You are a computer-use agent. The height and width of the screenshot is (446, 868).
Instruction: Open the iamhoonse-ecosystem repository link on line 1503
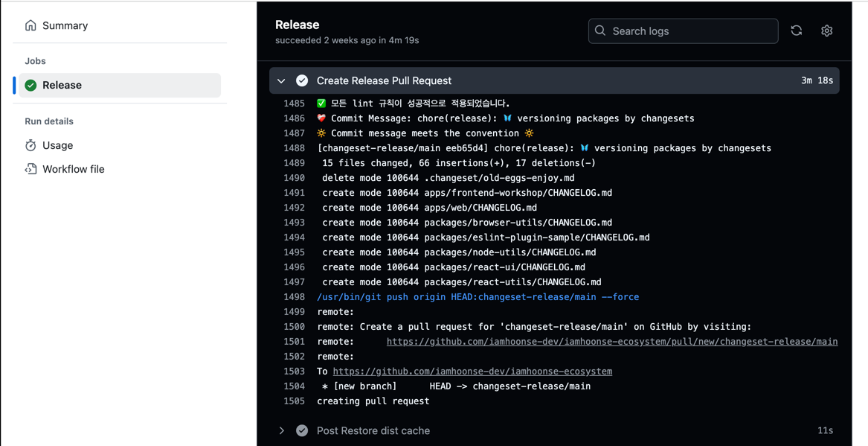click(x=472, y=372)
